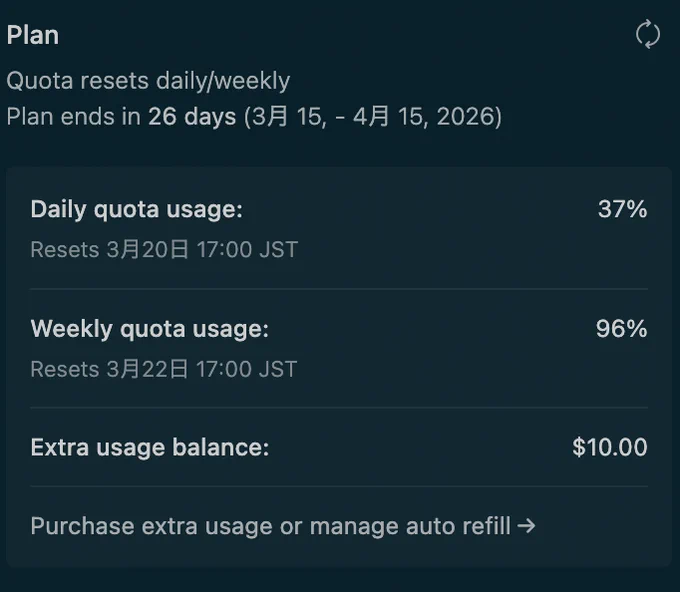Open Purchase extra usage or manage auto refill
The width and height of the screenshot is (680, 592).
point(283,526)
